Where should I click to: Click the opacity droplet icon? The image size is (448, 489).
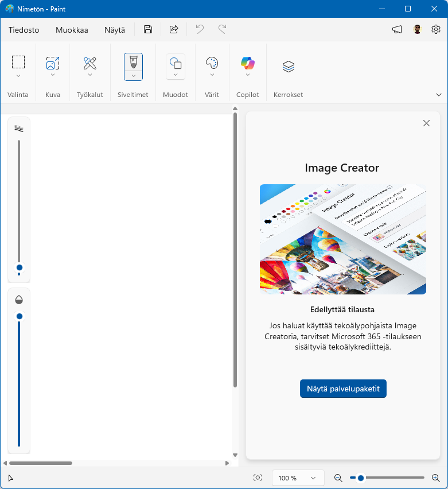[x=19, y=300]
